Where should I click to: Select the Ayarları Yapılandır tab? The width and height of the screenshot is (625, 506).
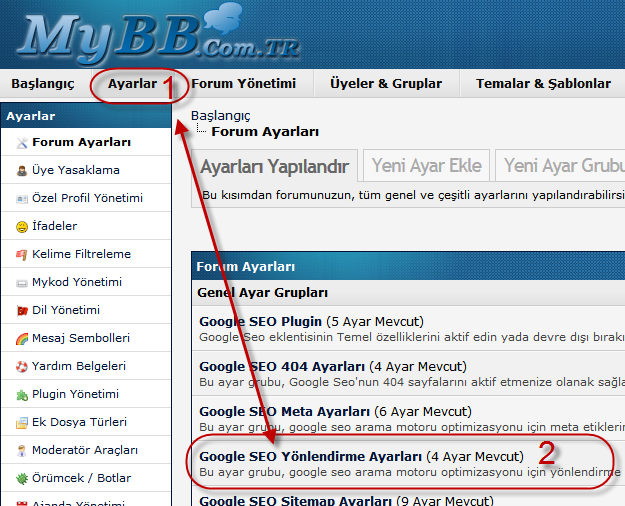pos(275,166)
